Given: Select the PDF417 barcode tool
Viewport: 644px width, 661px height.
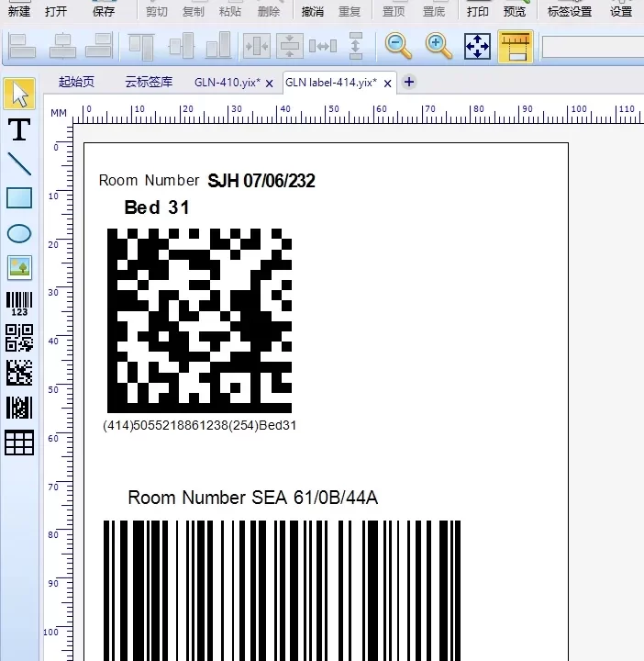Looking at the screenshot, I should [19, 408].
